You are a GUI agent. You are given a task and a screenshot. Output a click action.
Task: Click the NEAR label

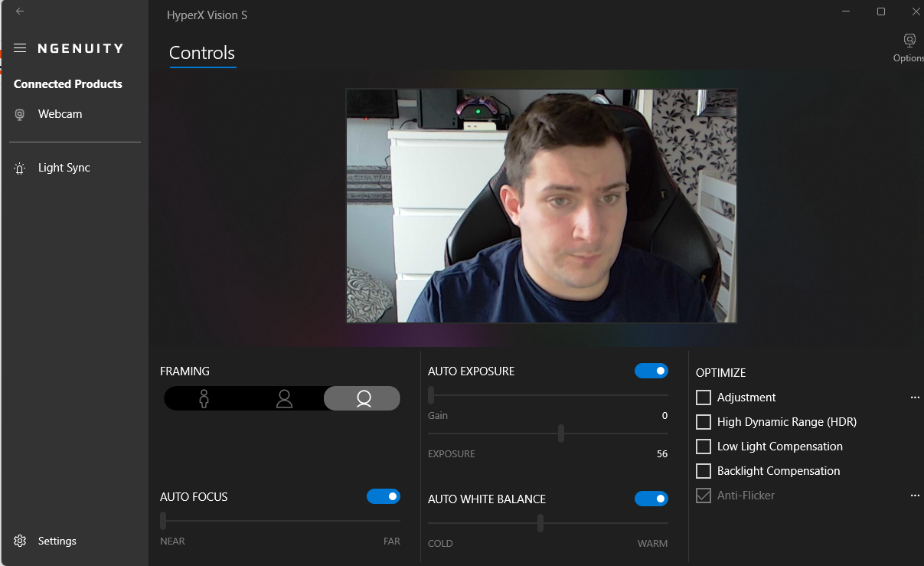point(172,541)
